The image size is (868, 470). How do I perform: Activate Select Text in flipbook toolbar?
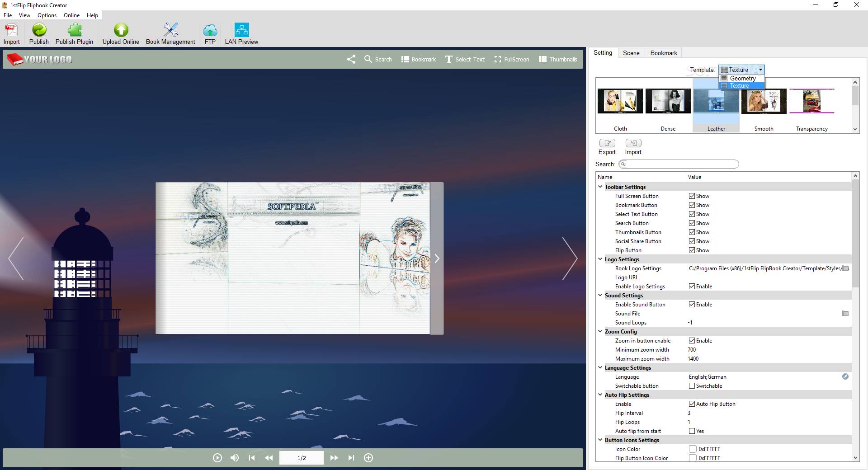click(x=465, y=59)
